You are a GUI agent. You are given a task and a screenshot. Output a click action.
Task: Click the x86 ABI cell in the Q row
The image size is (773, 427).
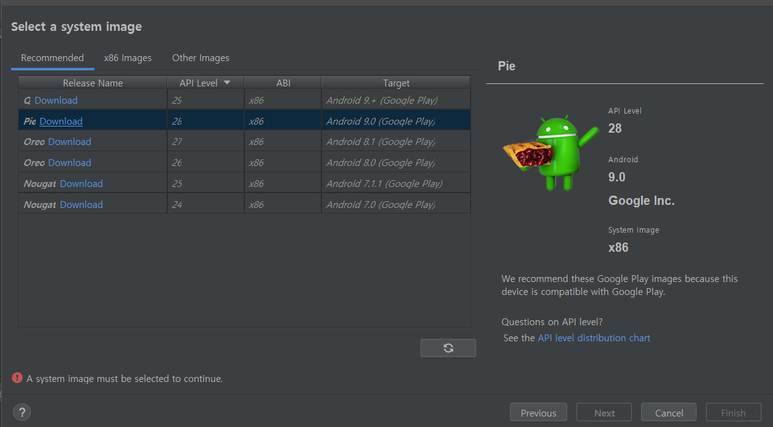pyautogui.click(x=283, y=100)
